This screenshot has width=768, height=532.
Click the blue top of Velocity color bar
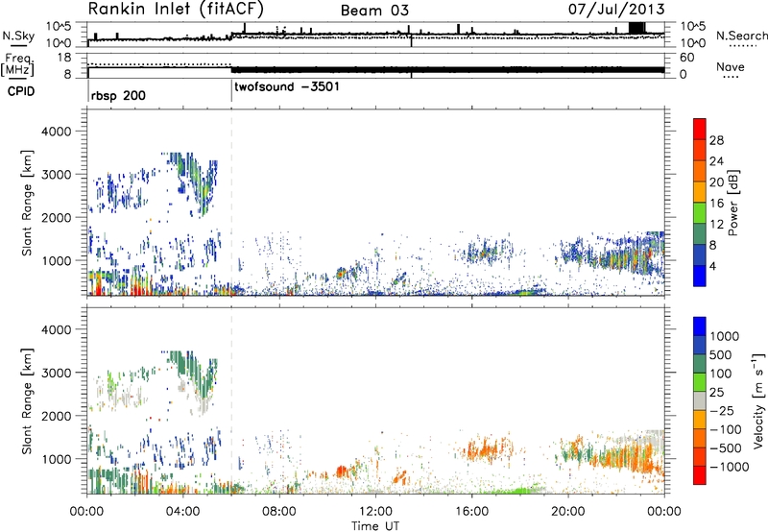[x=700, y=326]
